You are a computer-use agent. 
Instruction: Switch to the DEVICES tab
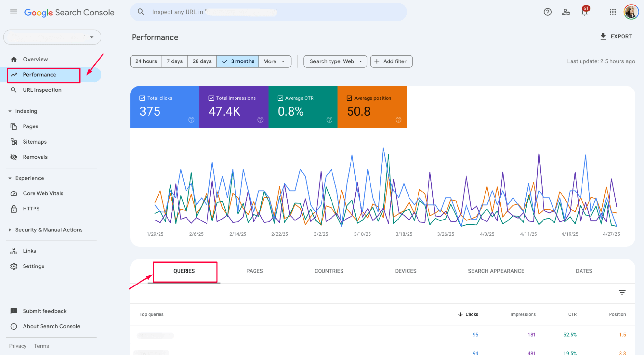(406, 271)
